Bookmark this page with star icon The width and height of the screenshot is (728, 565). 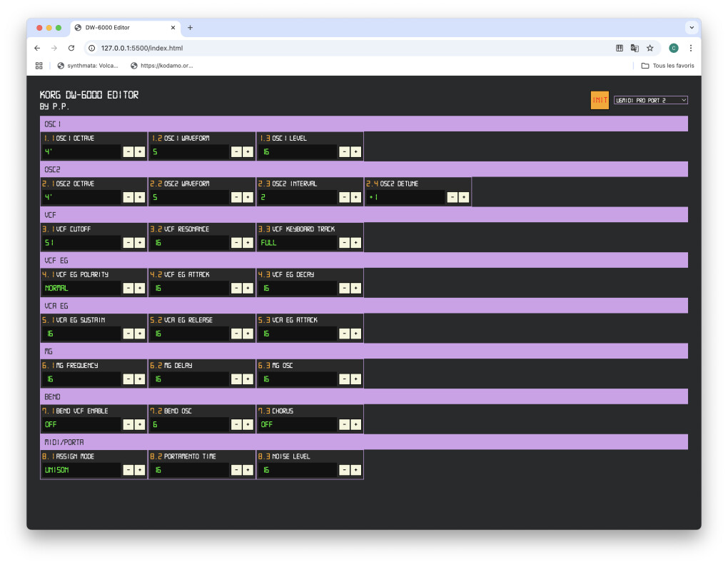tap(650, 48)
